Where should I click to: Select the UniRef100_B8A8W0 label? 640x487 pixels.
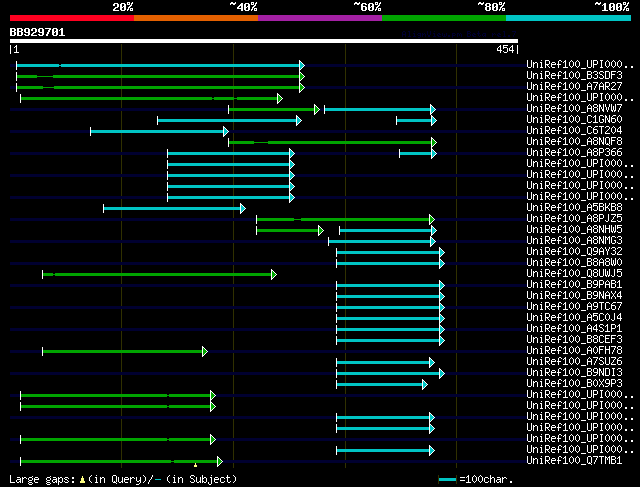pyautogui.click(x=574, y=262)
